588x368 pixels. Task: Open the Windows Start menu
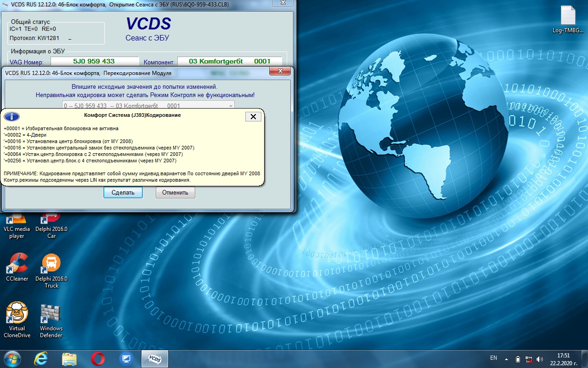[12, 358]
